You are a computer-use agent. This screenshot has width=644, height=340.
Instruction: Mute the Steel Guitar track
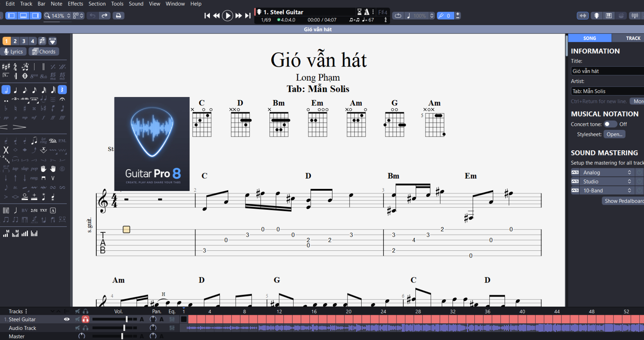point(78,319)
